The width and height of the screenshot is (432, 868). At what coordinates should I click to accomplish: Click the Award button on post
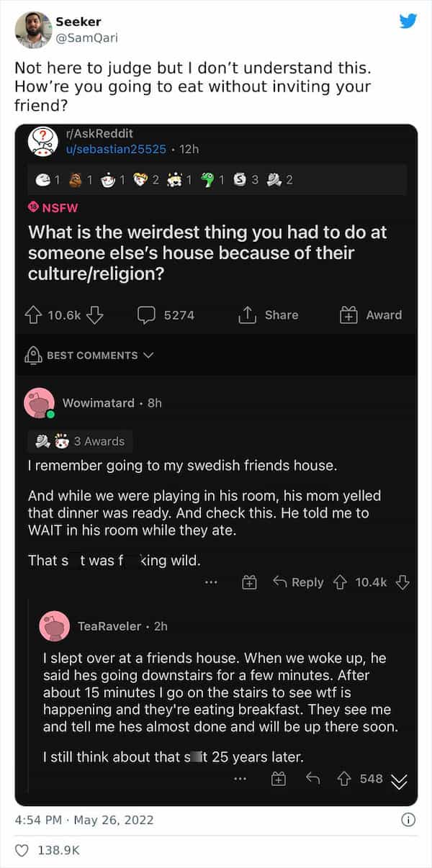pos(371,315)
